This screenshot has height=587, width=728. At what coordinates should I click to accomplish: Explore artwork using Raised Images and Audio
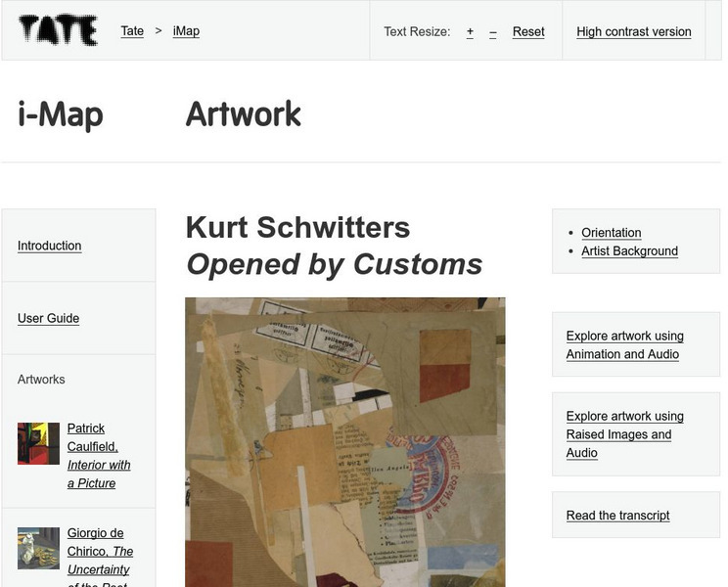624,434
